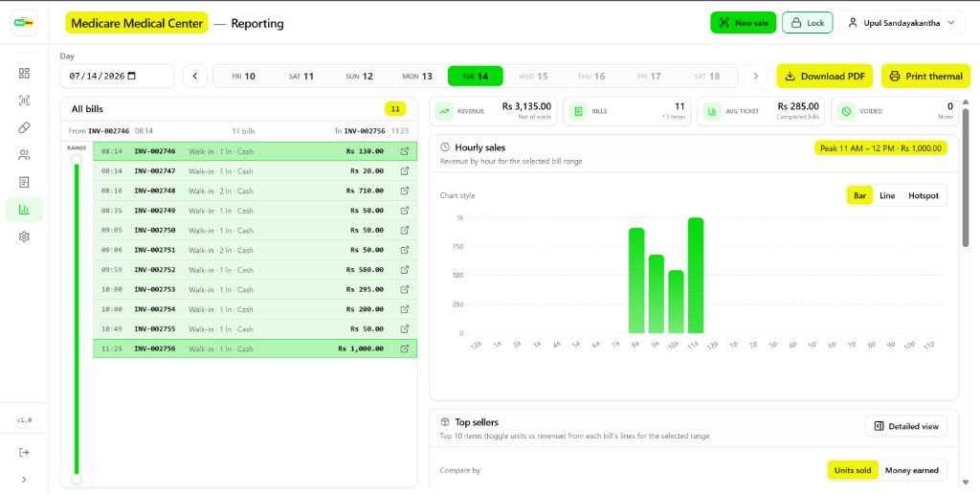Click the Revenue trend icon
This screenshot has height=495, width=980.
tap(444, 111)
